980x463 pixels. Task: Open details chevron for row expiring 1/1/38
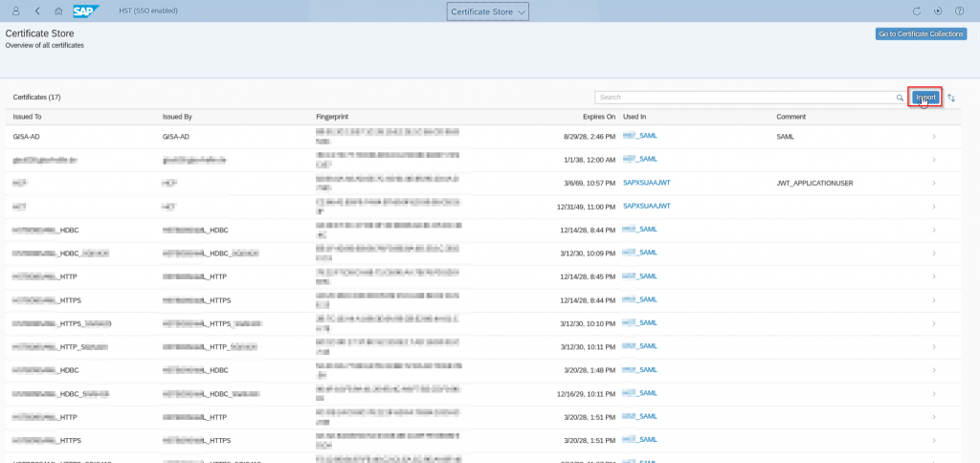pyautogui.click(x=934, y=160)
